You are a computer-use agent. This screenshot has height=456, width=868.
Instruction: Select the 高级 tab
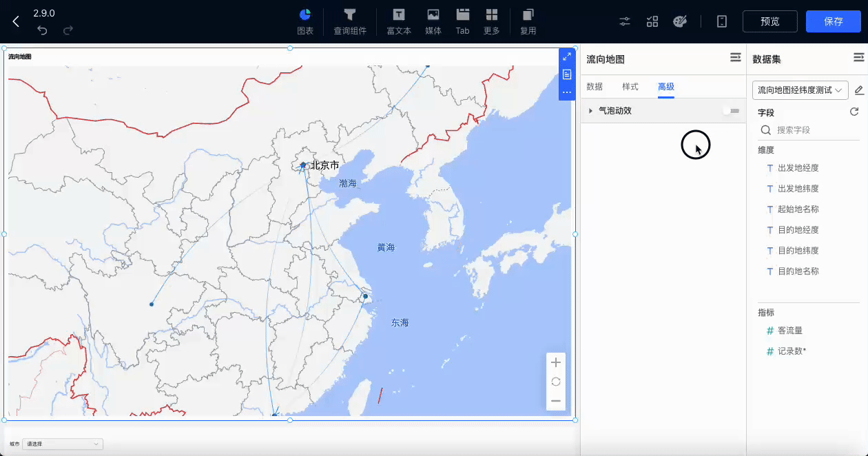666,87
